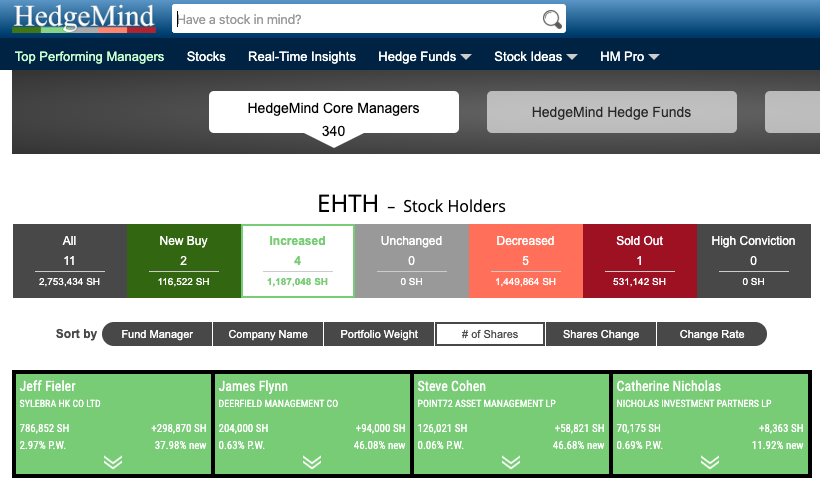Expand the HM Pro dropdown
820x496 pixels.
[x=630, y=57]
